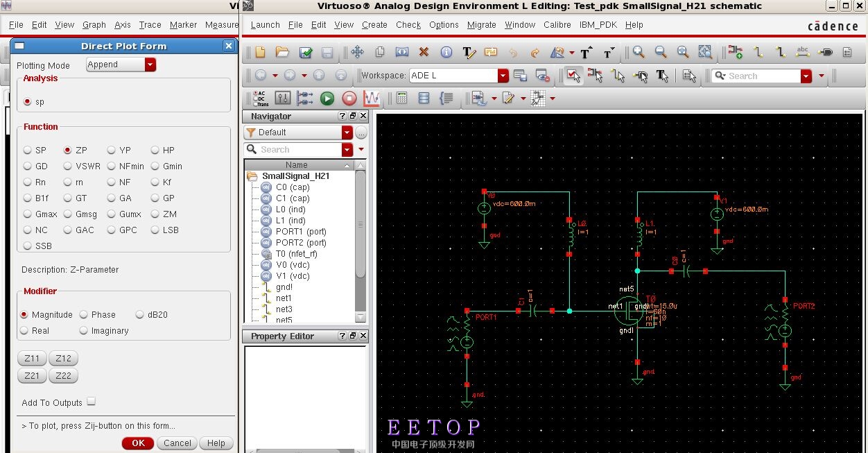Open the Calibre menu
The height and width of the screenshot is (453, 868).
[557, 24]
